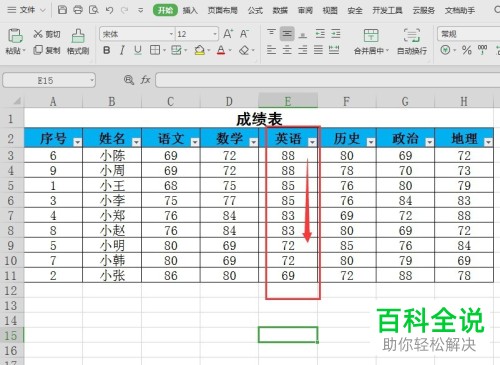Open the number format box 常规

pos(469,34)
